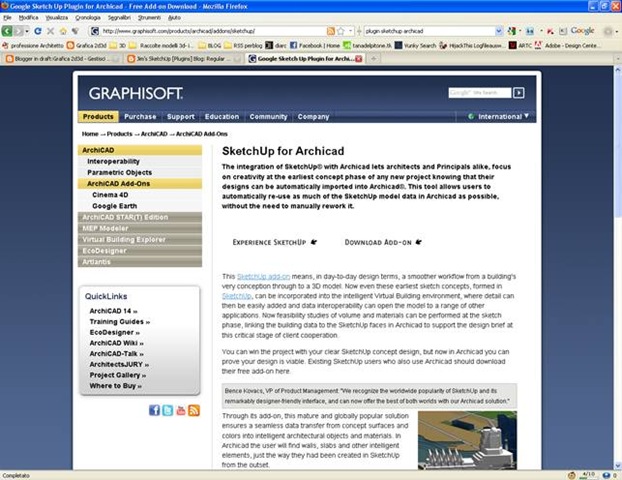Screen dimensions: 622x480
Task: Open the Grafica 2d3d bookmark
Action: 86,46
